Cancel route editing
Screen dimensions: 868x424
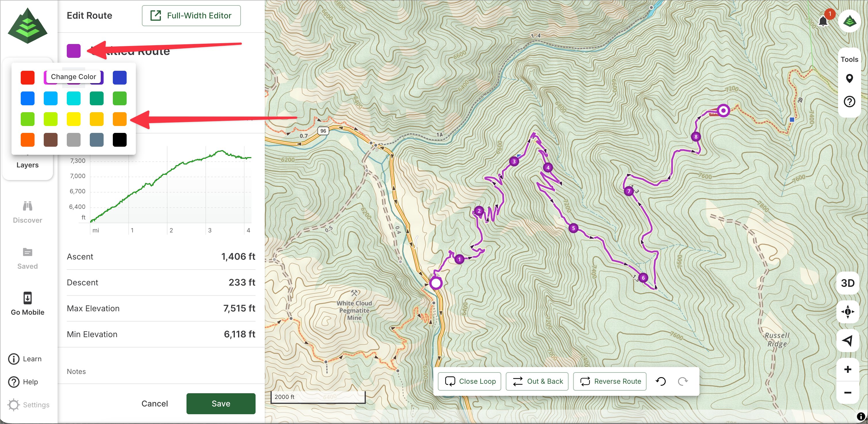coord(154,404)
